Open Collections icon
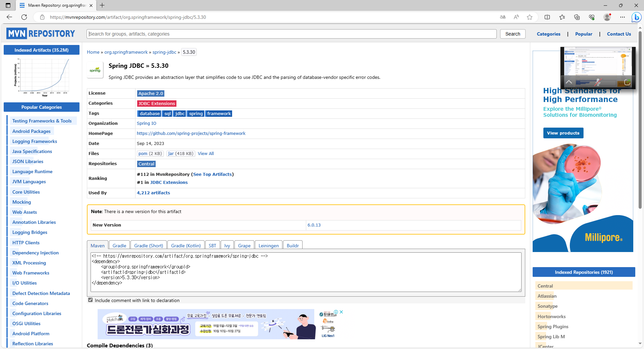 [577, 17]
